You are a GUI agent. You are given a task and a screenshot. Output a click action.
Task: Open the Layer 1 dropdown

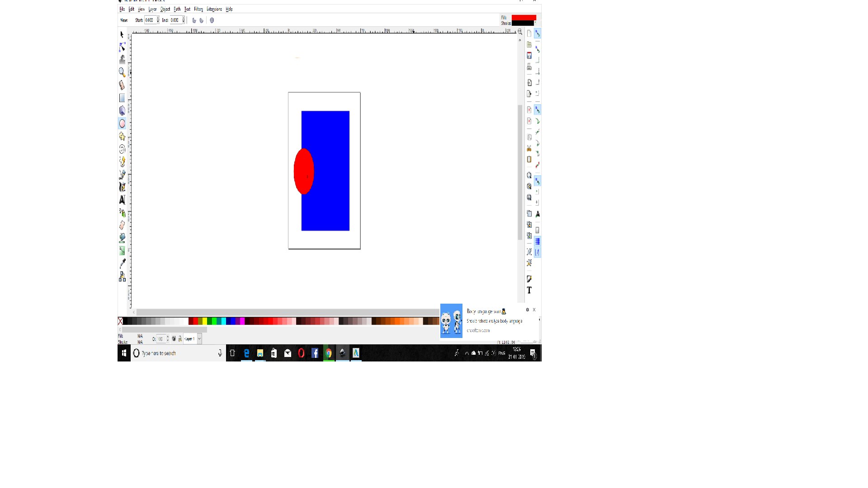199,338
